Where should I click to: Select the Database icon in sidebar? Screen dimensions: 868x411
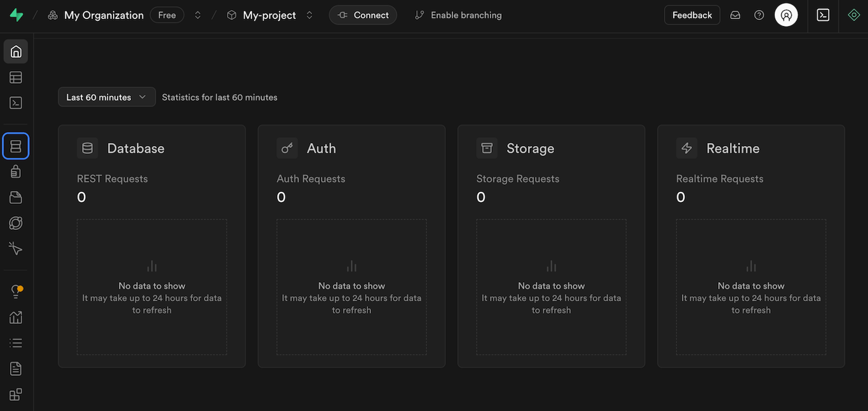(15, 146)
